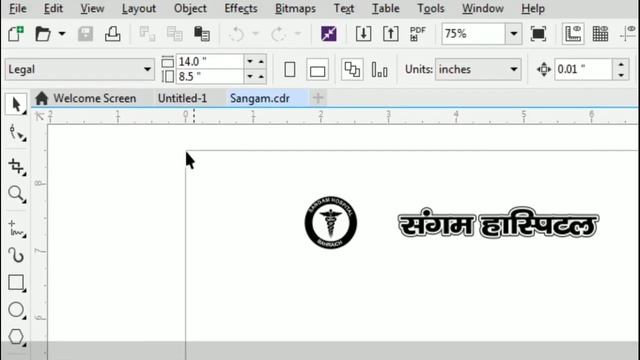Toggle Show Rulers icon
Viewport: 640px width, 360px height.
coord(573,34)
